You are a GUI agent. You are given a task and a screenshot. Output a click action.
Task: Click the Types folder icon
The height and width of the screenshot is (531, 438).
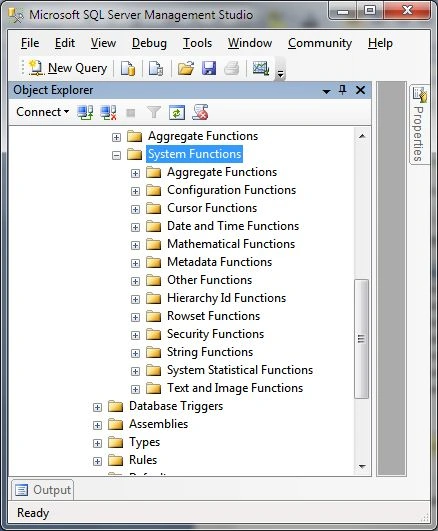116,443
